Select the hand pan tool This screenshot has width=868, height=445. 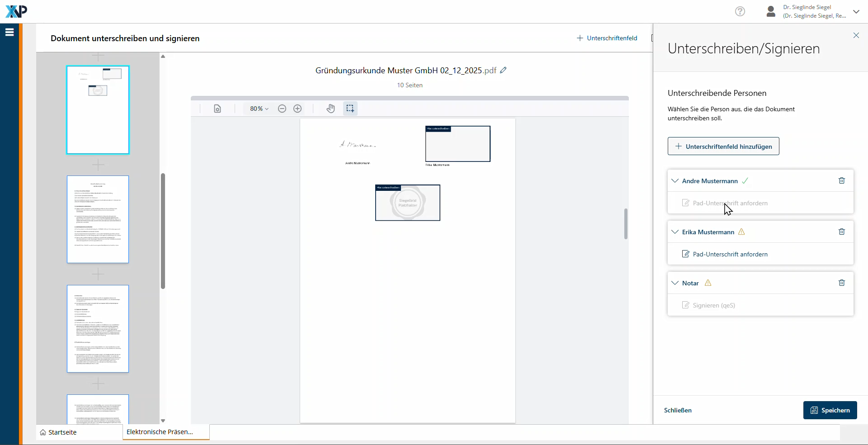(331, 109)
